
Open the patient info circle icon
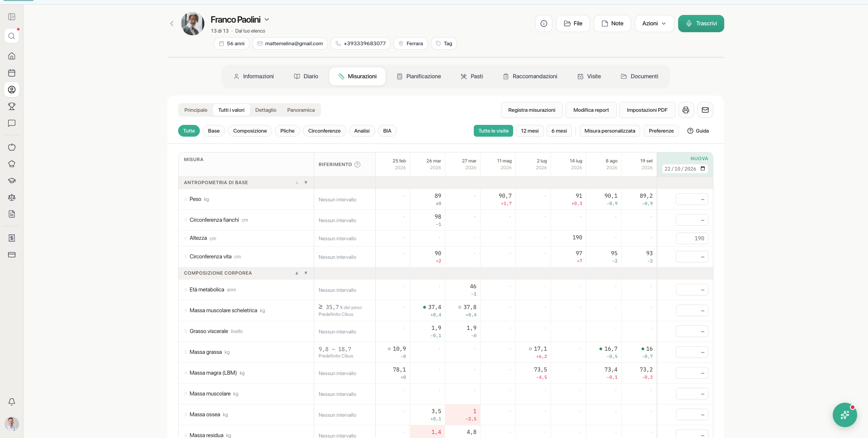tap(544, 24)
